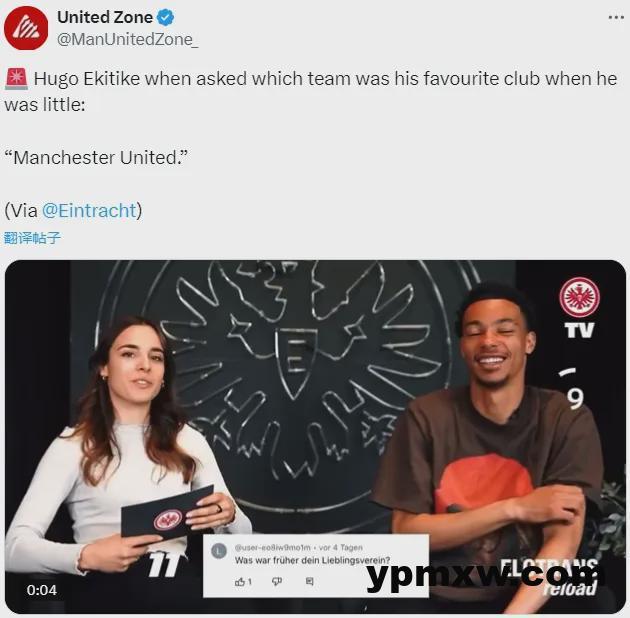The image size is (630, 618).
Task: Click the 0:04 video timestamp
Action: pos(42,590)
